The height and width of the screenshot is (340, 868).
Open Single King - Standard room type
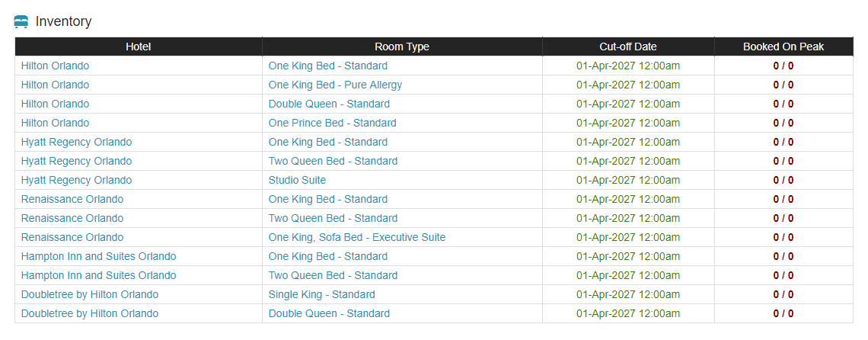point(321,294)
